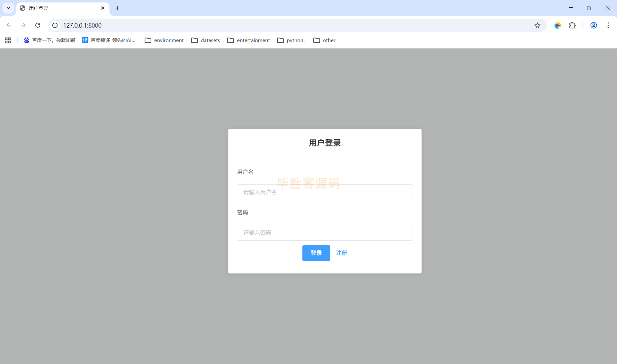The width and height of the screenshot is (617, 364).
Task: Open the datasets bookmarks folder
Action: click(x=206, y=40)
